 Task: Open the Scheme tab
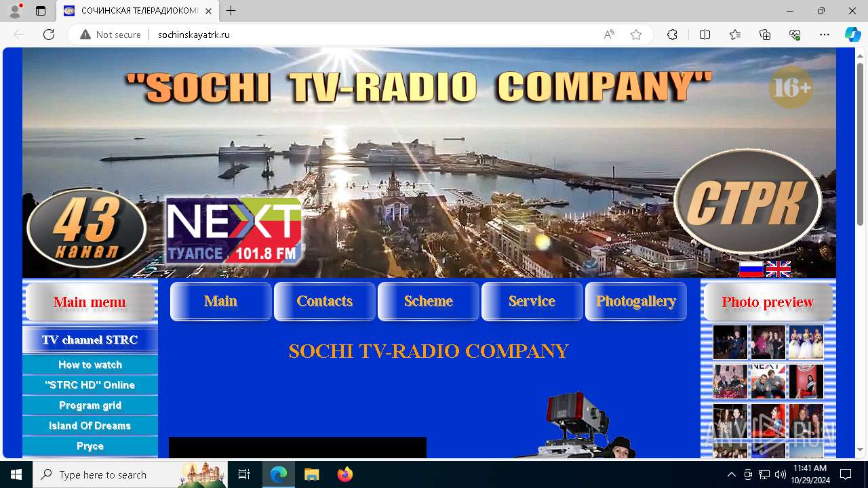429,302
